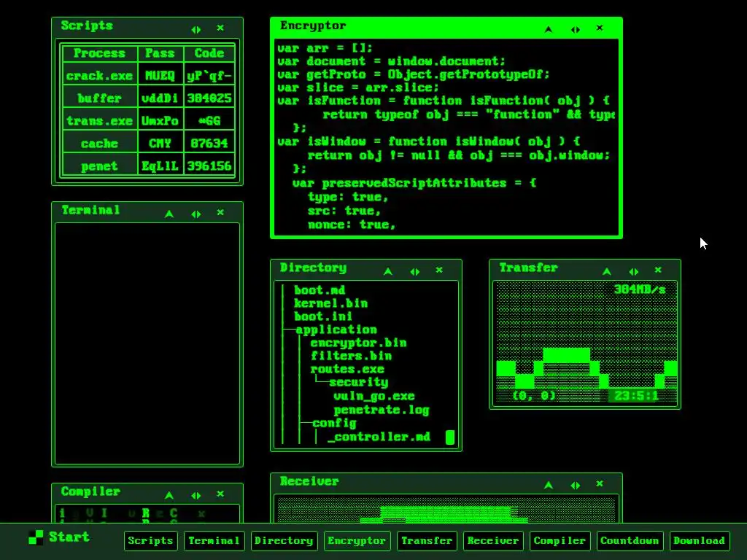Viewport: 747px width, 560px height.
Task: Select penetrate.log in Directory tree
Action: [381, 410]
